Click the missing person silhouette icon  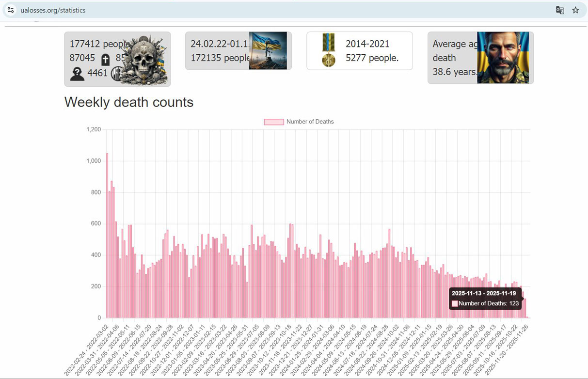(x=77, y=74)
